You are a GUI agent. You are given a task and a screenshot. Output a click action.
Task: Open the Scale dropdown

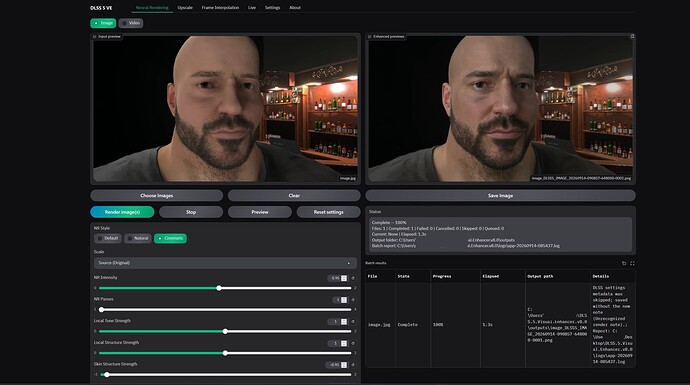[x=225, y=263]
